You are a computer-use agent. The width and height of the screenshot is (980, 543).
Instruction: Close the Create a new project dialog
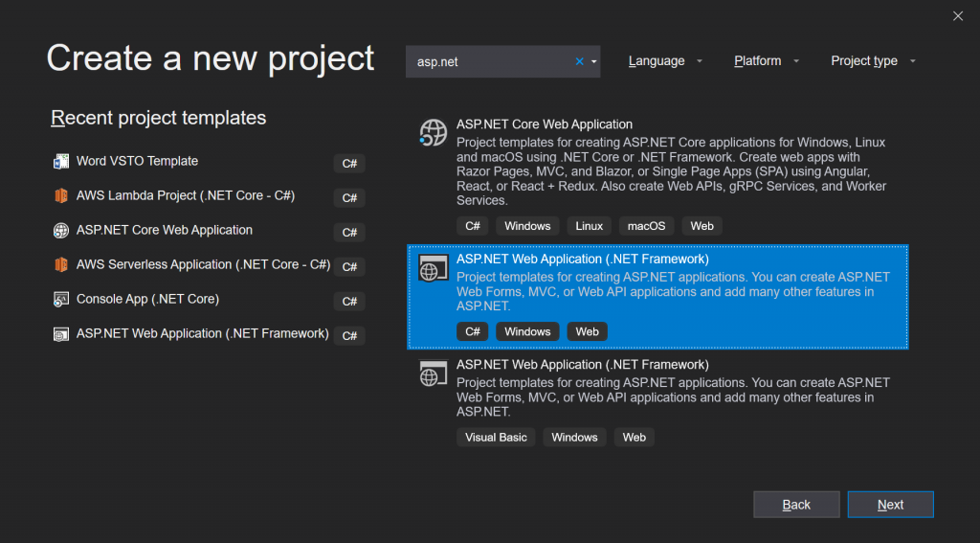pyautogui.click(x=957, y=16)
